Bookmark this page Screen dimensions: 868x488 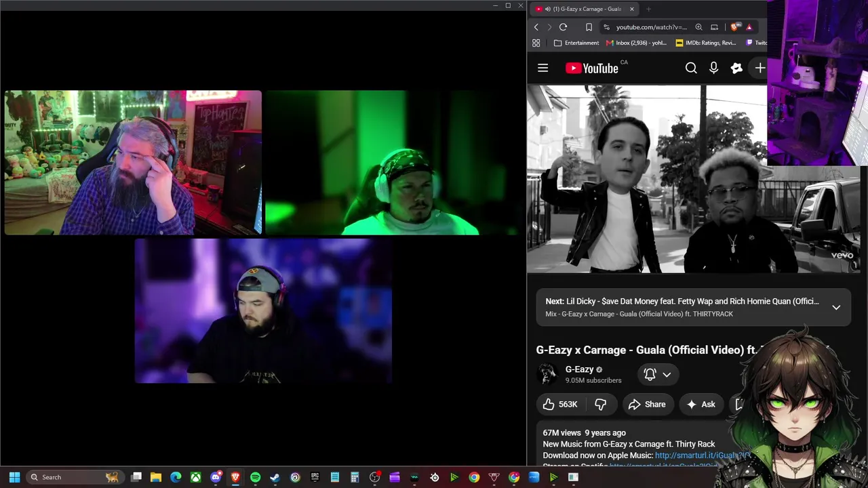pos(589,27)
